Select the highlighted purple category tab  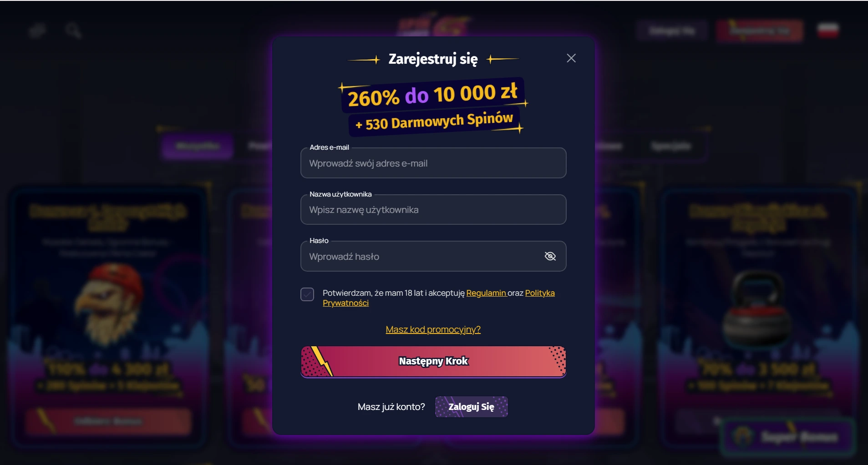point(198,146)
